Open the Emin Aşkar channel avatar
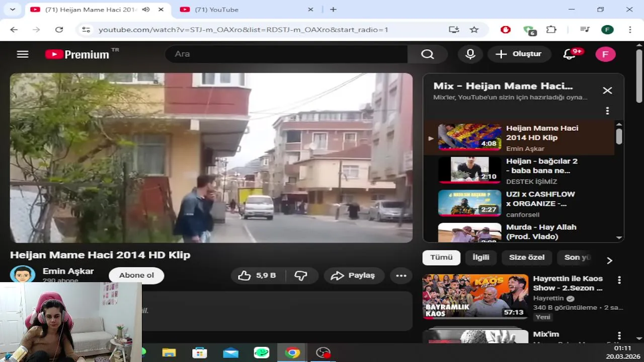This screenshot has width=644, height=362. coord(23,275)
